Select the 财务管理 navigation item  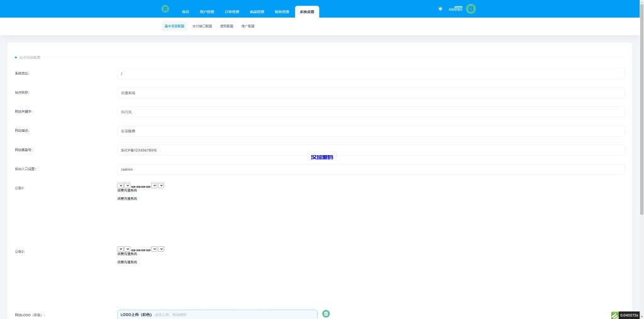point(282,12)
